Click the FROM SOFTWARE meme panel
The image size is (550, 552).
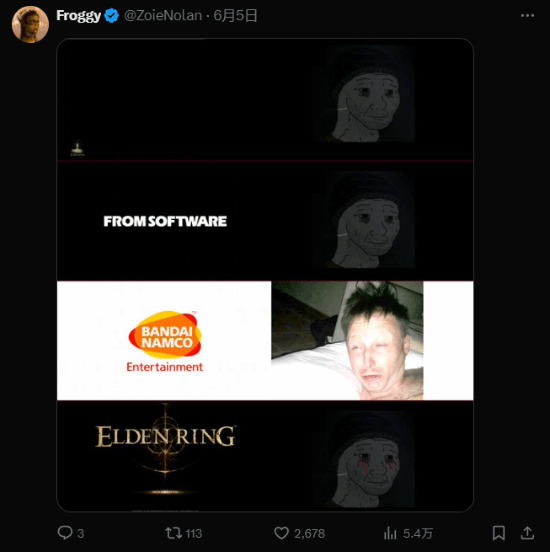coord(265,221)
